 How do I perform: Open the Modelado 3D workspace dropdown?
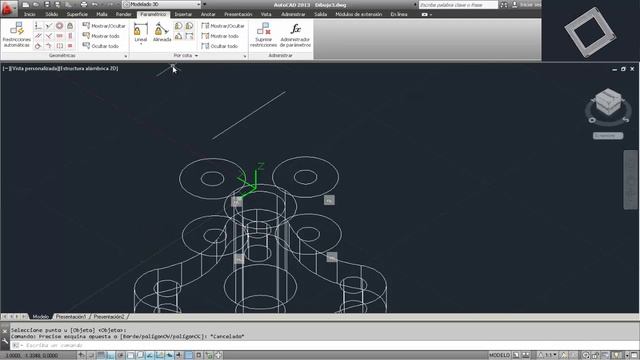click(162, 4)
